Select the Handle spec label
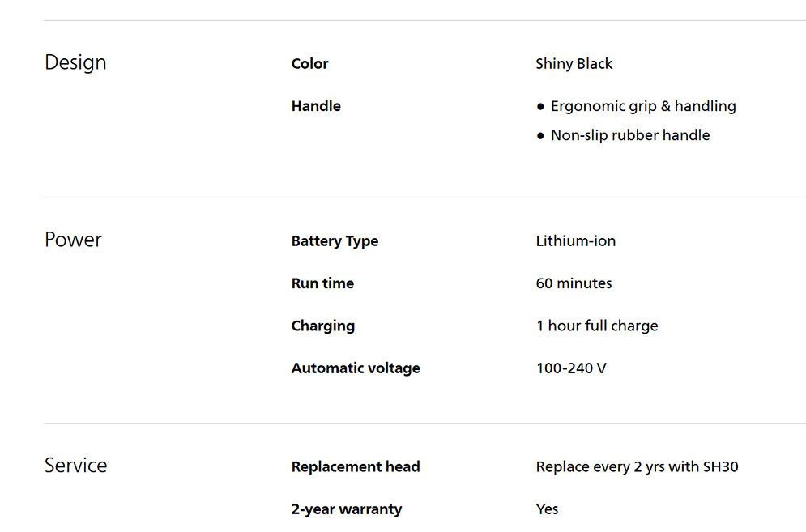 click(316, 106)
